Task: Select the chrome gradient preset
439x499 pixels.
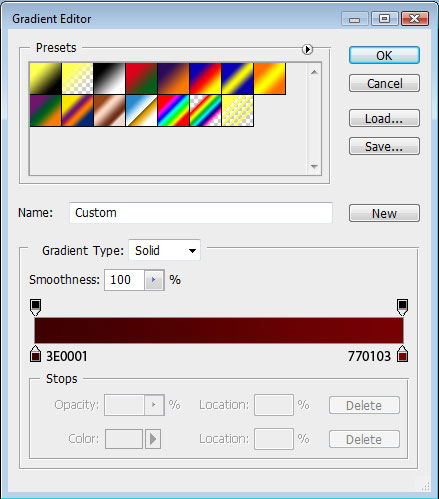Action: pos(142,111)
